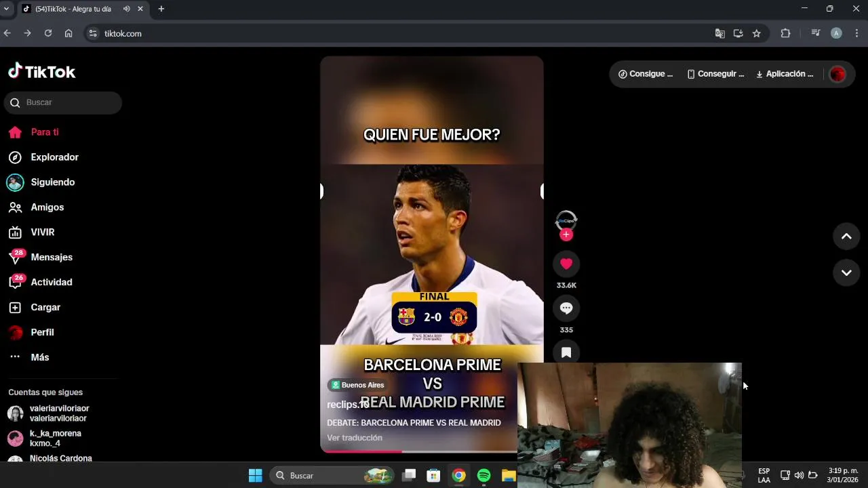This screenshot has height=488, width=868.
Task: Open a new browser tab
Action: click(161, 9)
